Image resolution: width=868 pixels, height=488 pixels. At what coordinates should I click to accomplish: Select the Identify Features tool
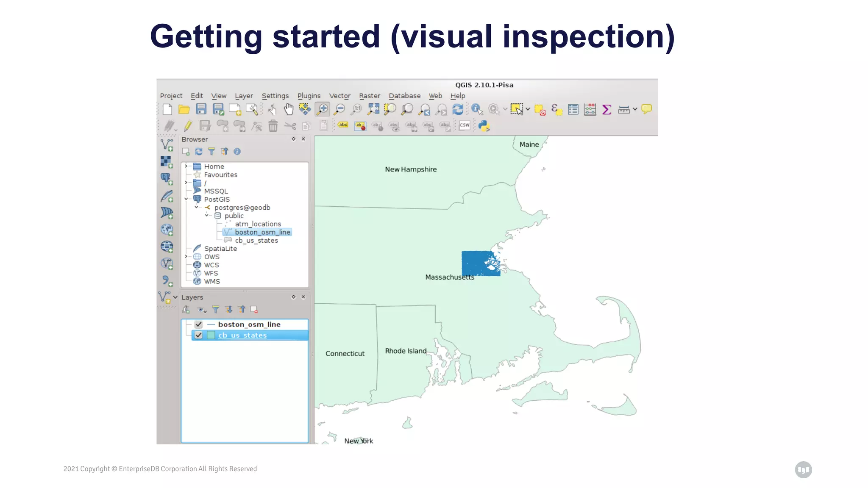pyautogui.click(x=477, y=109)
